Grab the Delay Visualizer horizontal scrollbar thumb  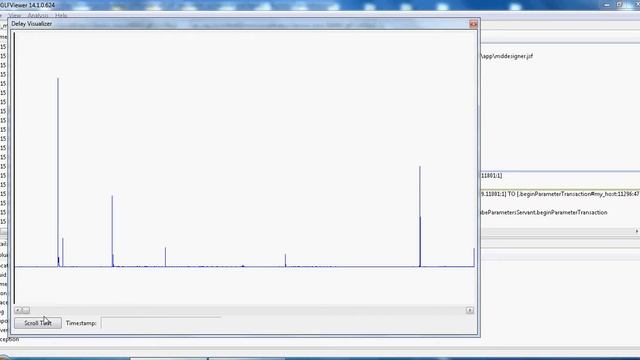[x=25, y=310]
